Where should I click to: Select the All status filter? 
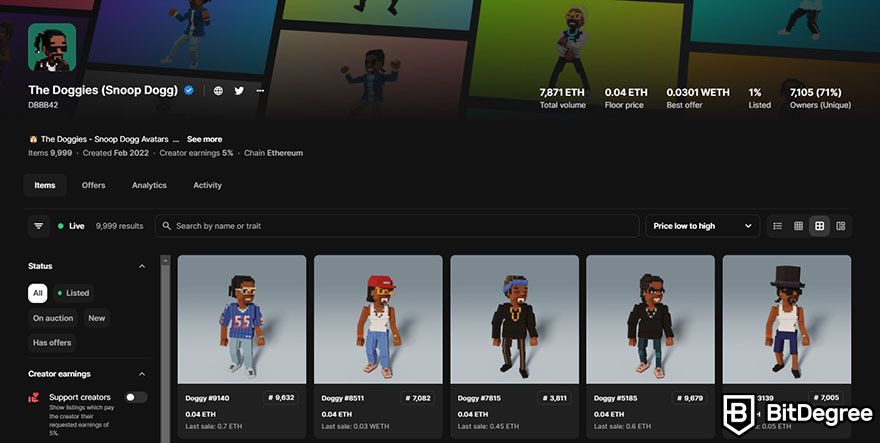pos(38,293)
